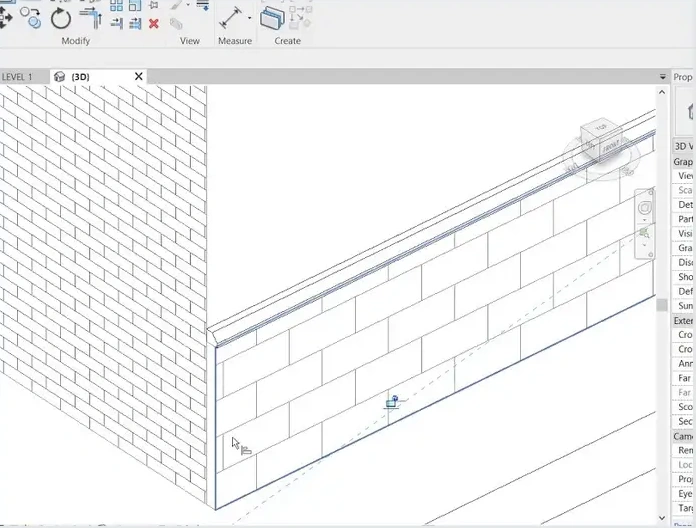Select the 'Gra' property row
The image size is (696, 528).
click(x=684, y=248)
